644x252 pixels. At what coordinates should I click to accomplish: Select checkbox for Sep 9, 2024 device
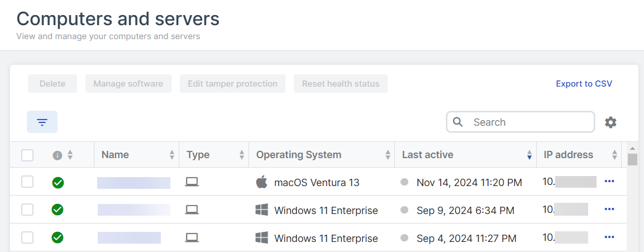tap(27, 210)
